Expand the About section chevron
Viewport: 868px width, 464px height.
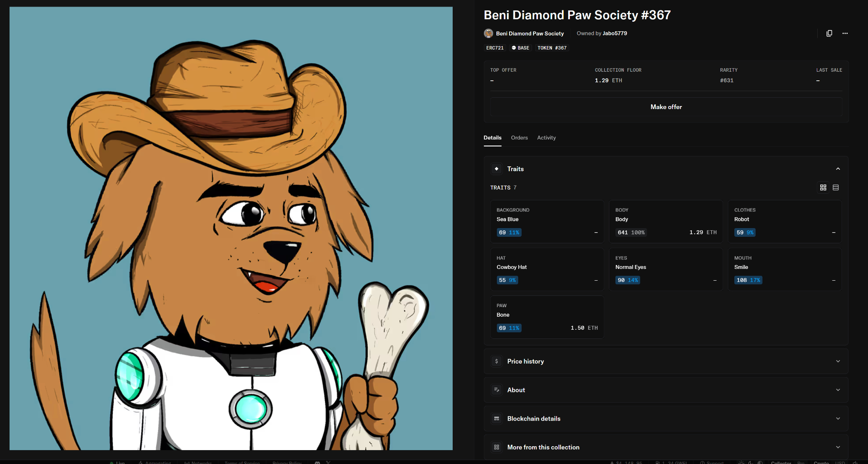(838, 390)
